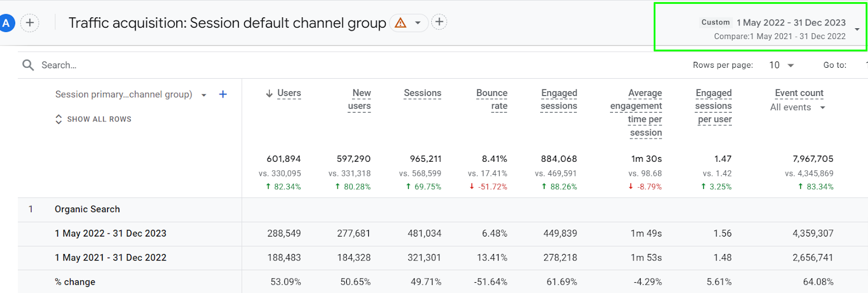The image size is (868, 293).
Task: Select the Engaged sessions column header
Action: coord(559,99)
